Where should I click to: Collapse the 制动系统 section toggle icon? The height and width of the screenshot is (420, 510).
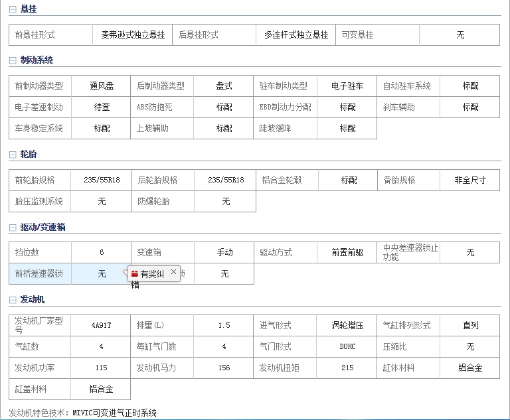[x=13, y=60]
